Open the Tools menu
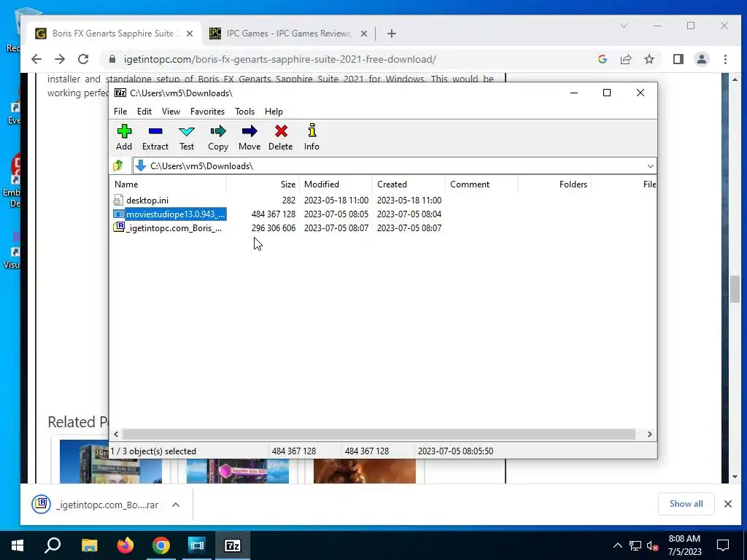The image size is (747, 560). (x=245, y=112)
